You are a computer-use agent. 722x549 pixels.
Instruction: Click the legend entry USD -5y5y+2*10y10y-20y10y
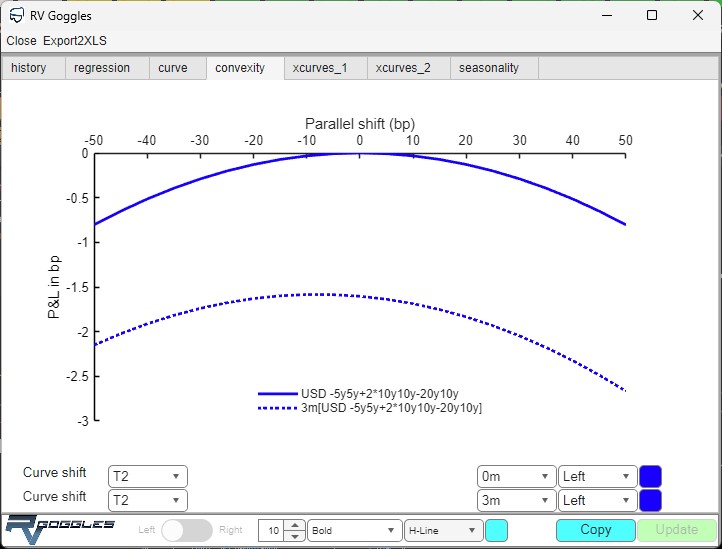click(x=379, y=394)
